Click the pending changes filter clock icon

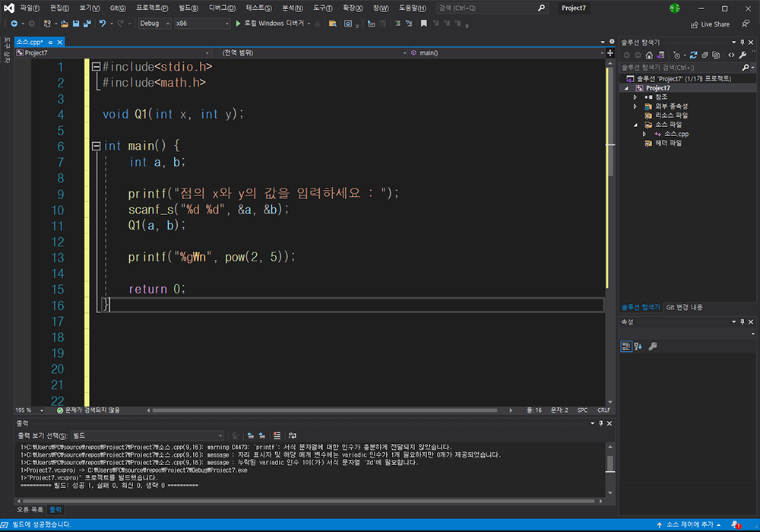click(677, 55)
